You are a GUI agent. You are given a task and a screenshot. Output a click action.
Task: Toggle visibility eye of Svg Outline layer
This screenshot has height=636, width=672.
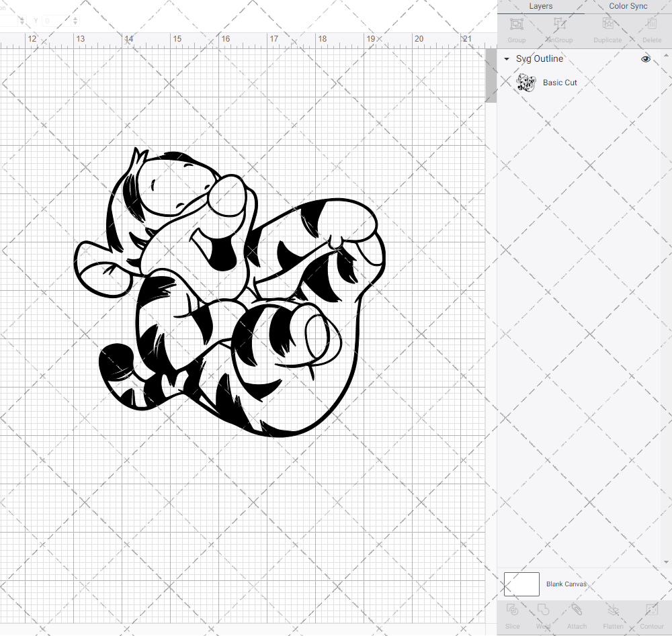tap(645, 59)
